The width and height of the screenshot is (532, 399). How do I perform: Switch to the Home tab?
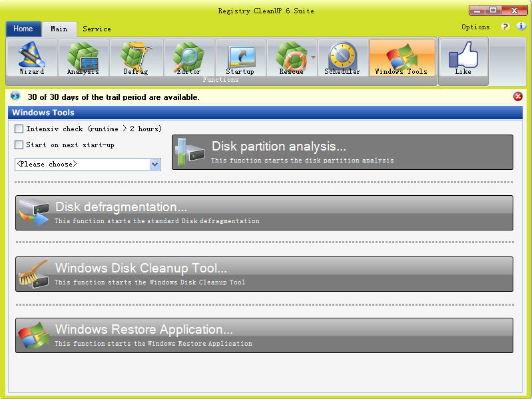(23, 29)
